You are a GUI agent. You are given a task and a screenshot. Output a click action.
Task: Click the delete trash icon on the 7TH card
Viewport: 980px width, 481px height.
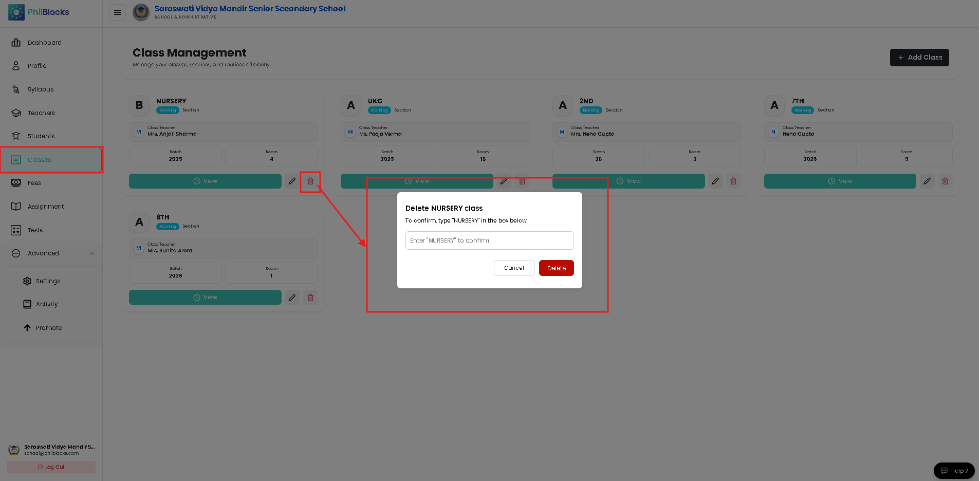(945, 181)
